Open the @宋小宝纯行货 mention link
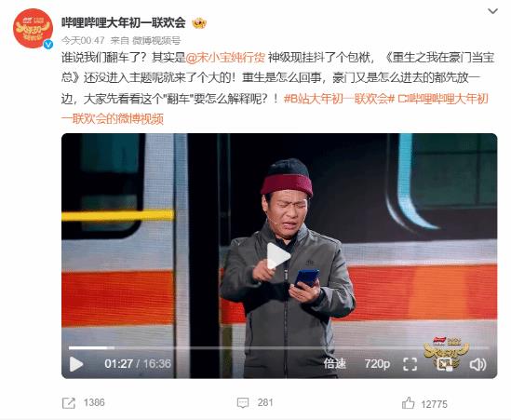Image resolution: width=511 pixels, height=420 pixels. pos(225,58)
